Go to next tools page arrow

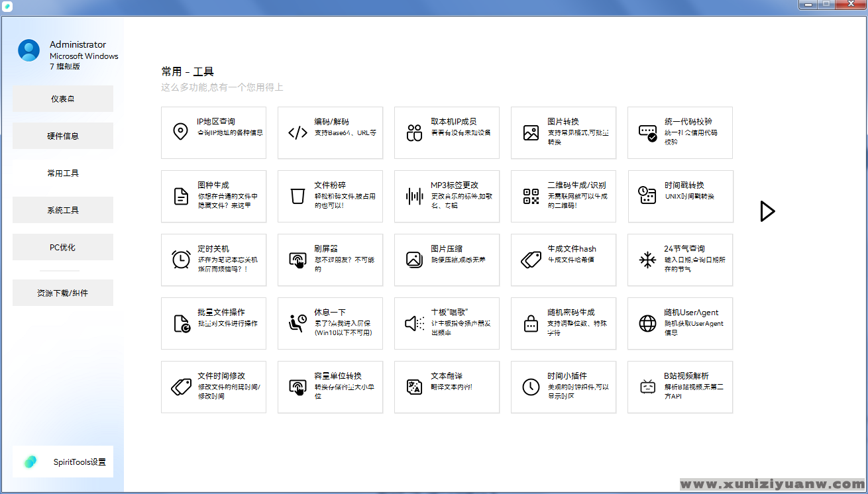(767, 211)
